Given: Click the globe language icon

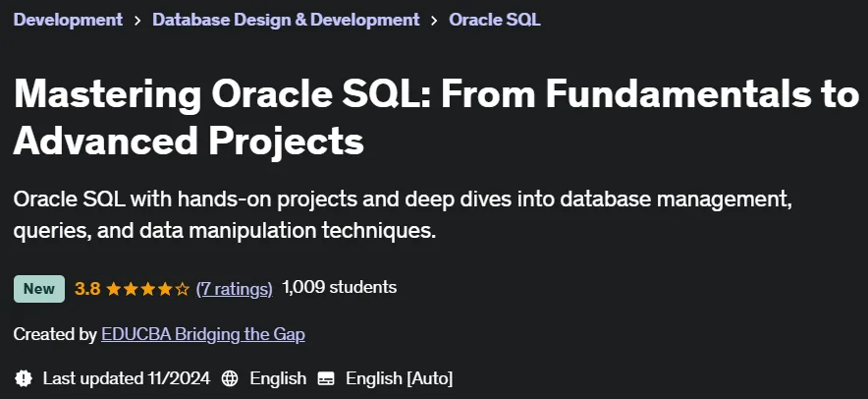Looking at the screenshot, I should (x=230, y=378).
